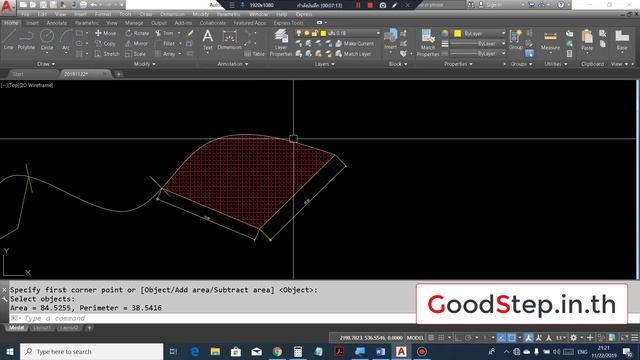Toggle snap mode in status bar
This screenshot has width=640, height=360.
441,338
